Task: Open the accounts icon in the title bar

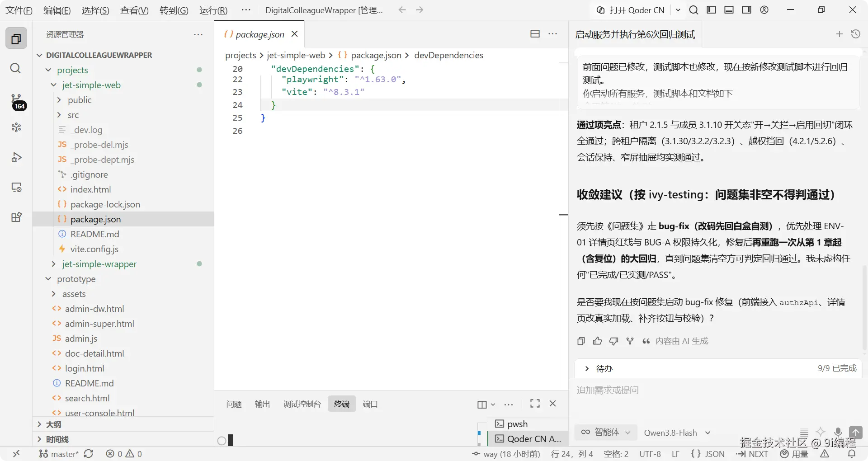Action: [x=764, y=10]
